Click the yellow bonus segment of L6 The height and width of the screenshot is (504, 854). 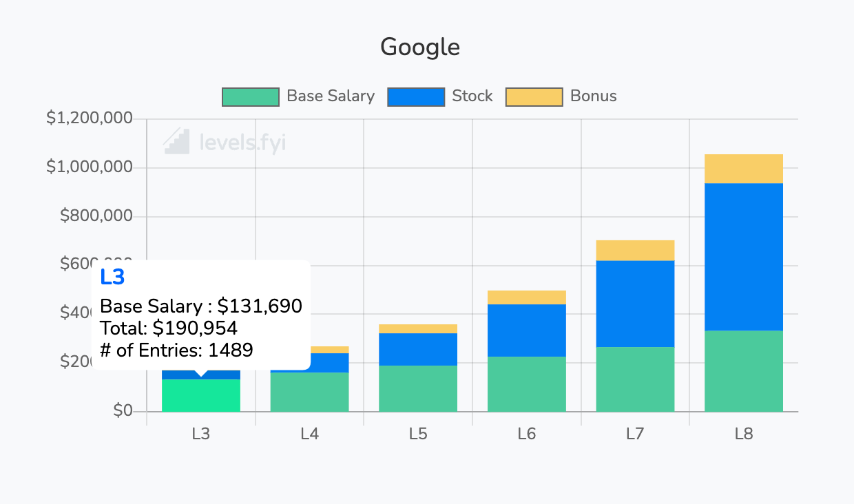pyautogui.click(x=527, y=296)
